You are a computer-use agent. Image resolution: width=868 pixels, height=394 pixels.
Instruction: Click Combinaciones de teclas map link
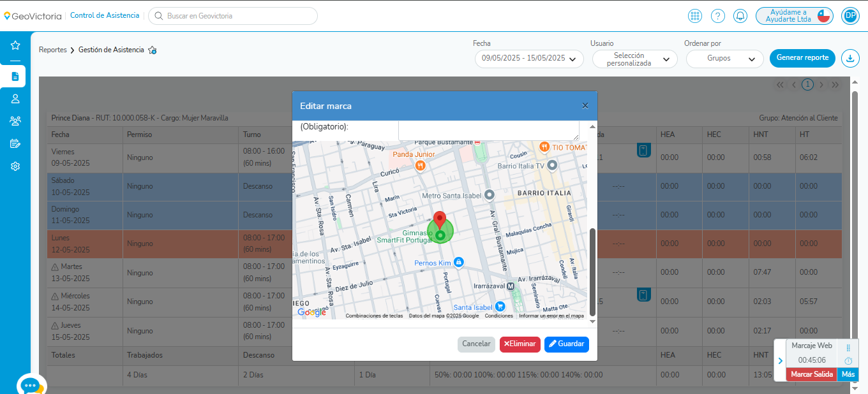tap(375, 316)
